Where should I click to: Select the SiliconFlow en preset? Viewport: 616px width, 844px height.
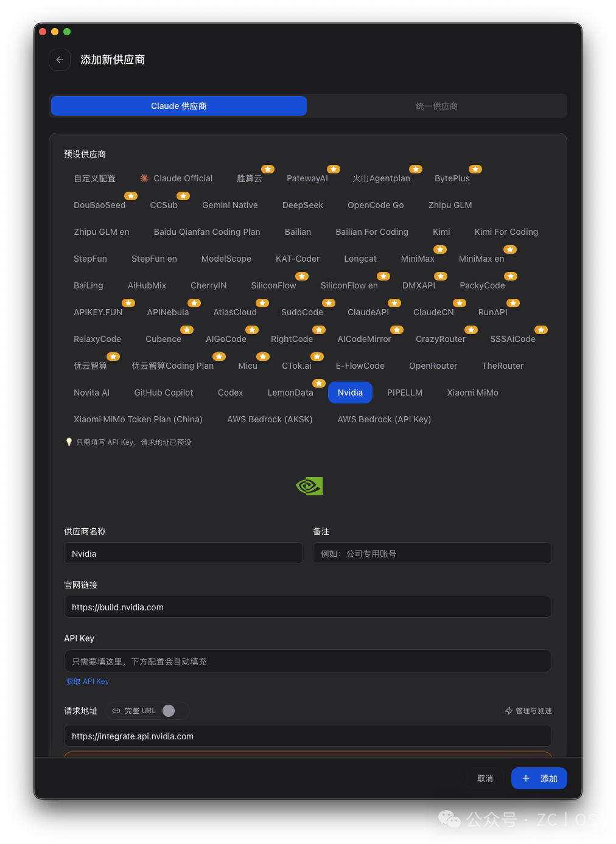click(349, 285)
